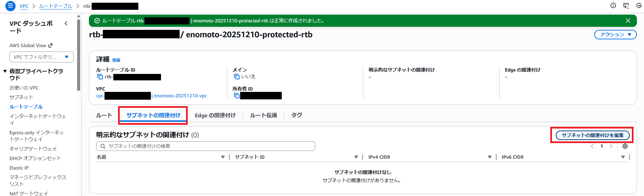This screenshot has height=196, width=644.
Task: Open the enomoto-20251210-vpc link
Action: pos(180,96)
